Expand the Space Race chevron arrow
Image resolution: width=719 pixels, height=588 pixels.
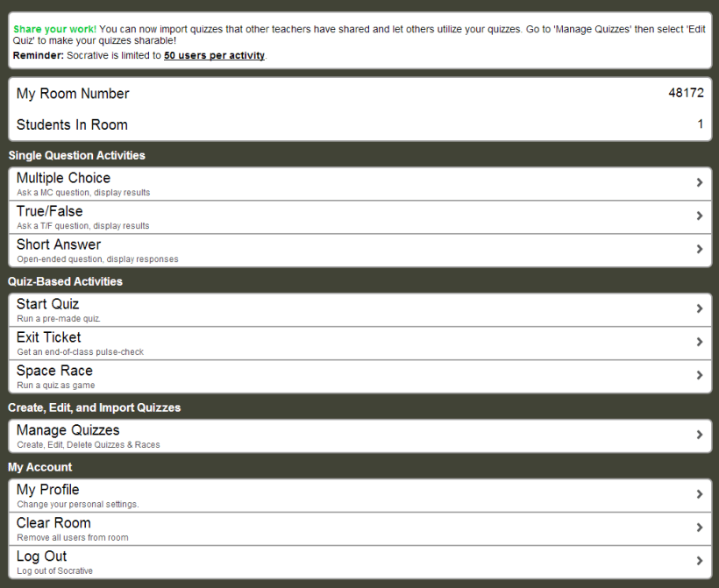(x=700, y=375)
